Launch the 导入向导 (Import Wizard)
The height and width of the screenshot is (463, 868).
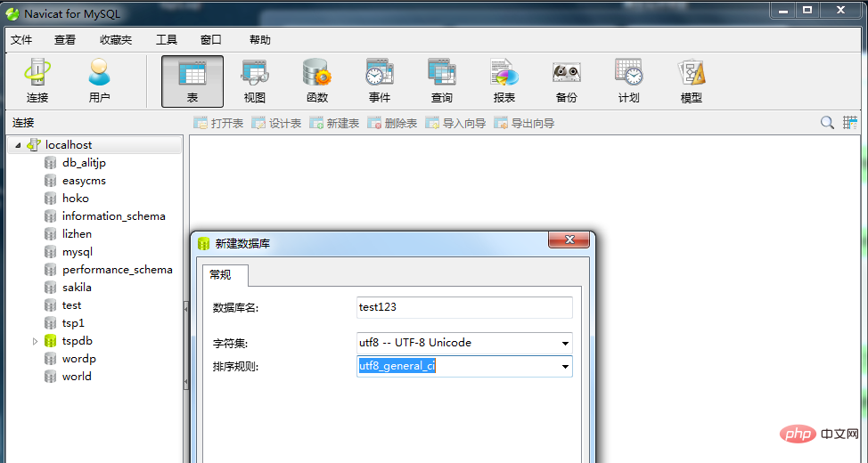455,123
